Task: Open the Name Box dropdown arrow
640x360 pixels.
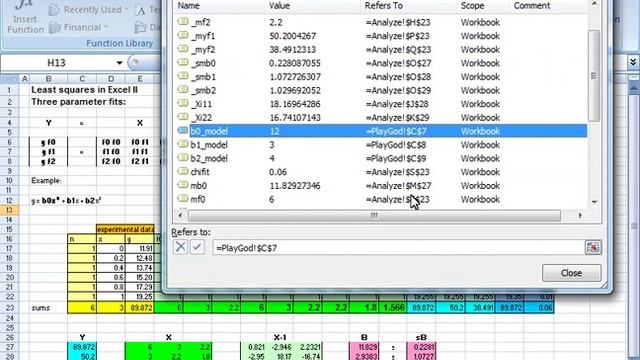Action: [x=119, y=63]
